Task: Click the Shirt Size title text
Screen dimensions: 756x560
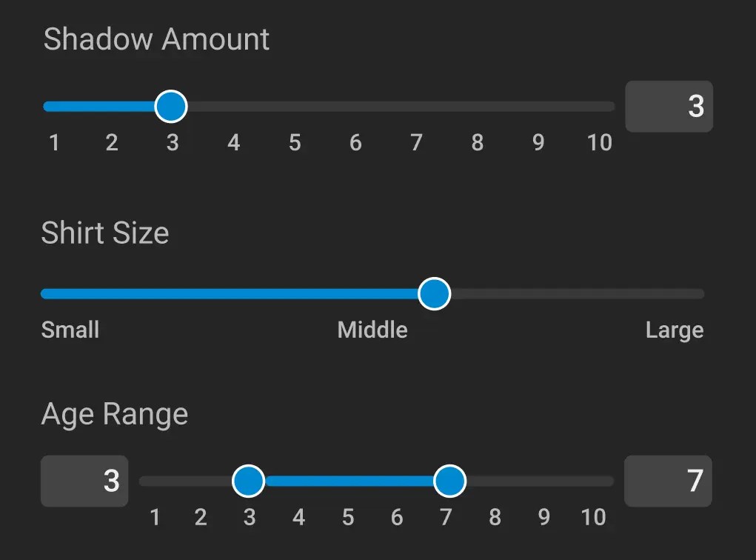Action: coord(105,233)
